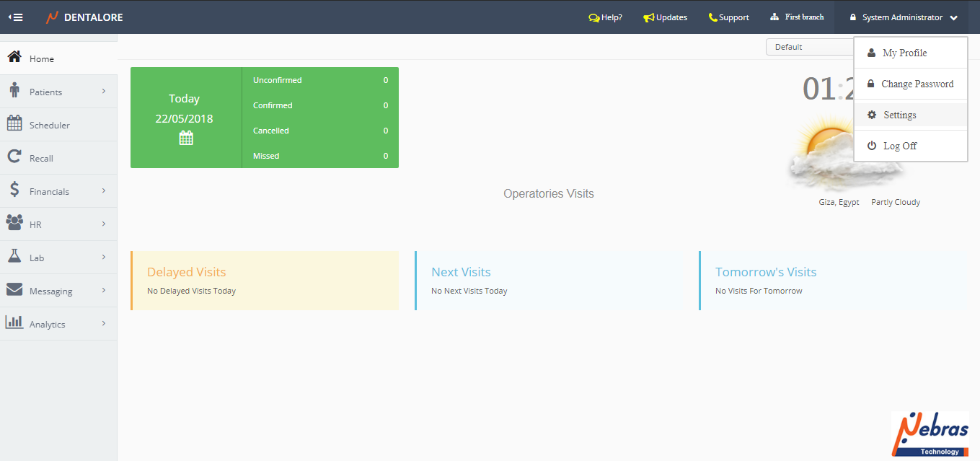This screenshot has height=461, width=980.
Task: Click the Analytics bar chart icon
Action: coord(14,322)
